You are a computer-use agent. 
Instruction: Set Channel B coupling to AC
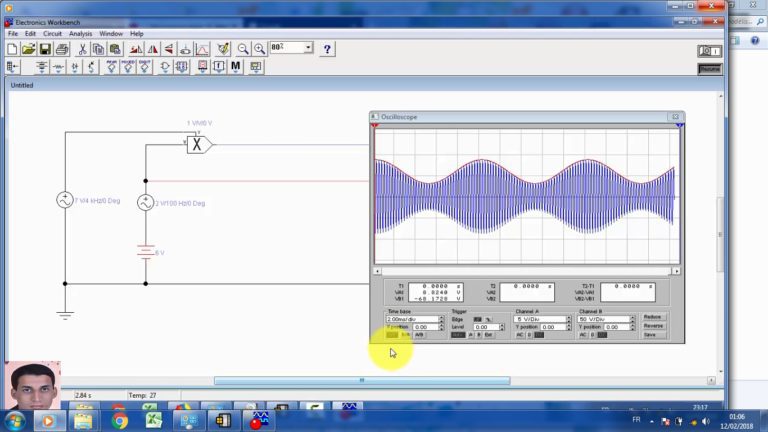(x=583, y=335)
